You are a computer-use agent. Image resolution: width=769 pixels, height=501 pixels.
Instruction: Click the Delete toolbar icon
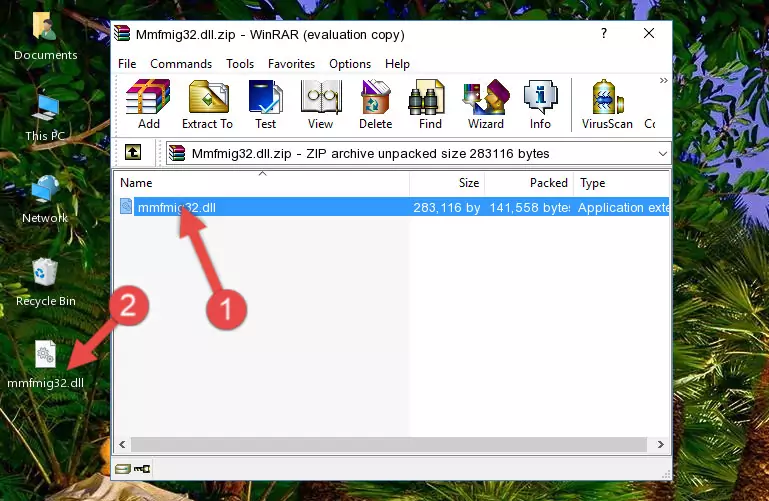pos(376,104)
